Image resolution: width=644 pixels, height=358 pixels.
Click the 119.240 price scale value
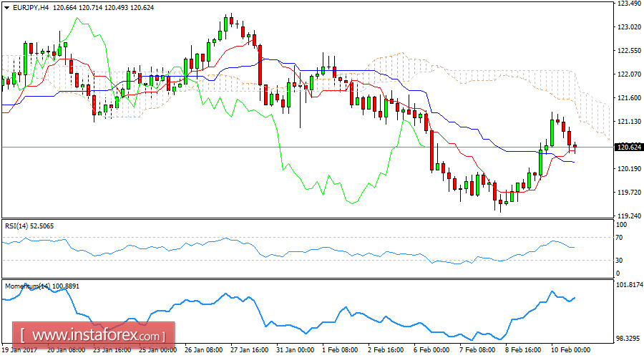click(630, 216)
